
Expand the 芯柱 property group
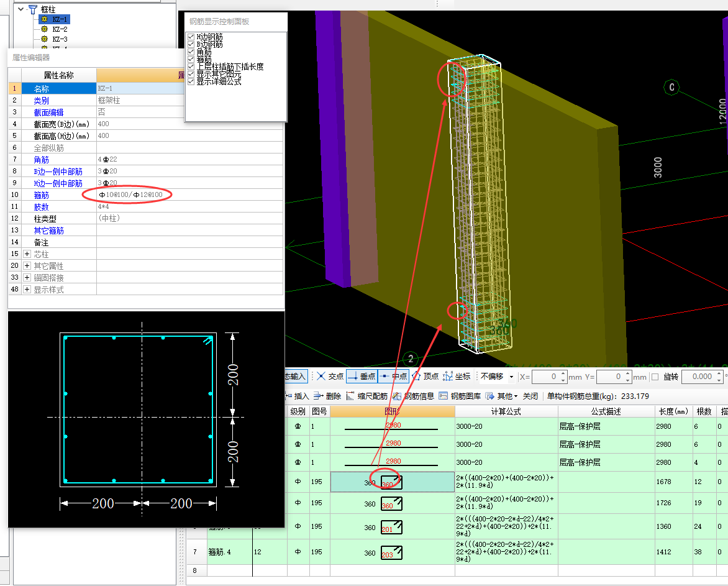click(x=27, y=254)
